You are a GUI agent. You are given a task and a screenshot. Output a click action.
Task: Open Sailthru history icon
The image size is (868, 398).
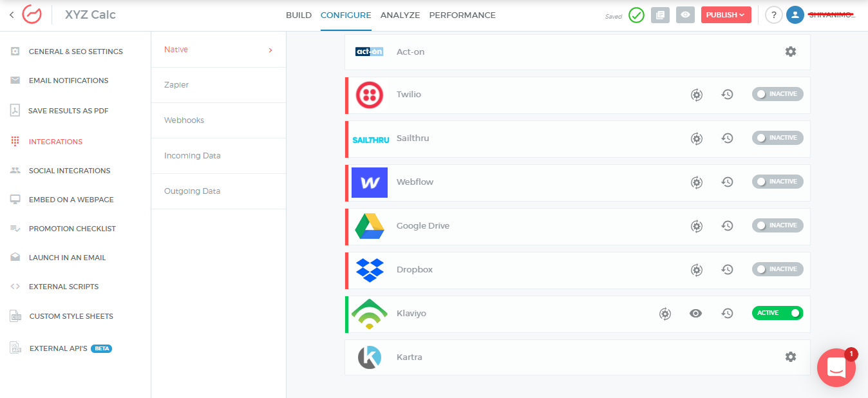click(x=727, y=138)
